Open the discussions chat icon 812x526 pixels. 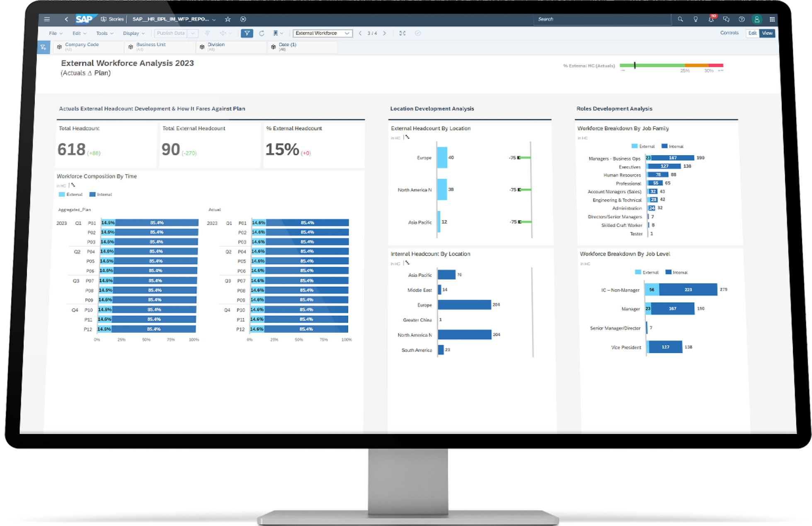[726, 19]
